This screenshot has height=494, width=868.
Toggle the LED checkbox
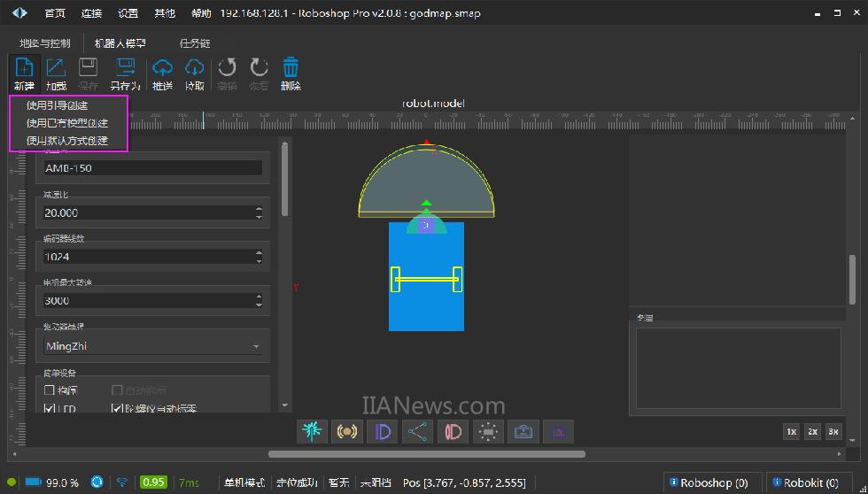click(50, 409)
